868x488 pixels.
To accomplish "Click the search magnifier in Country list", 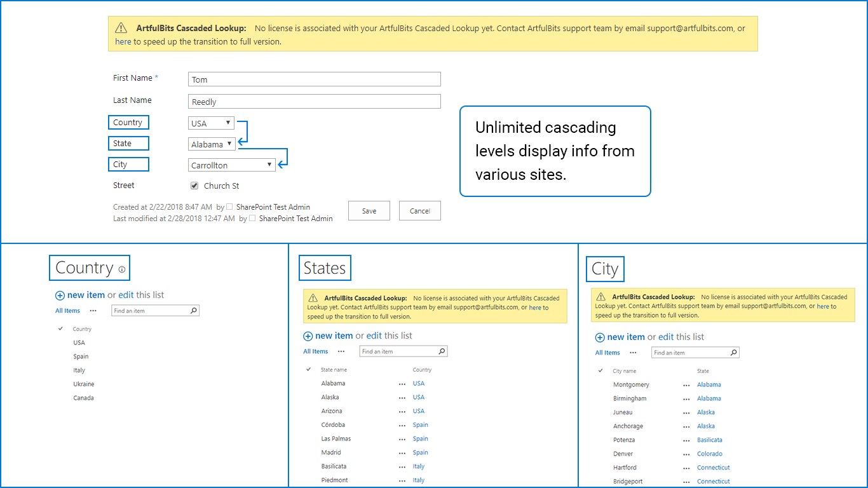I will tap(194, 311).
